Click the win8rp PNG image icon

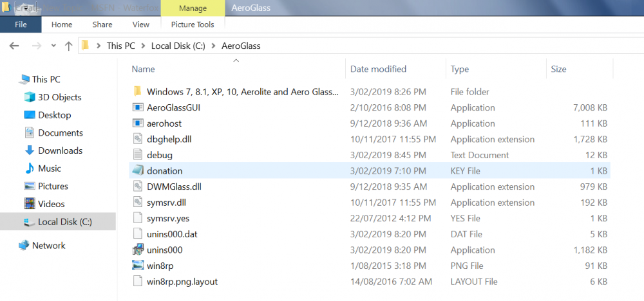click(137, 266)
